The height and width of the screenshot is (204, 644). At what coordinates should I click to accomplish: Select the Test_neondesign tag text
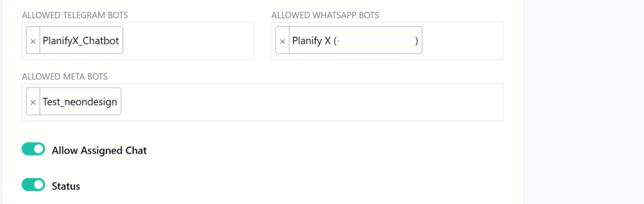coord(80,102)
